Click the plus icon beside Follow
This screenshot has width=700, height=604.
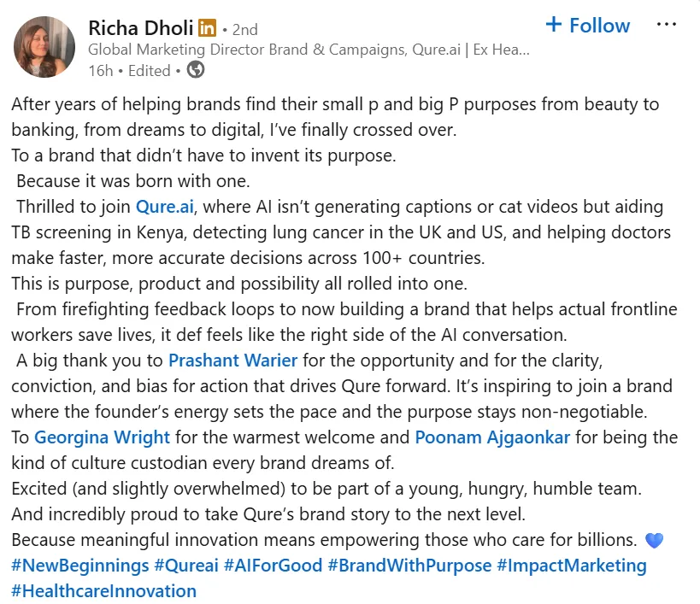click(554, 24)
